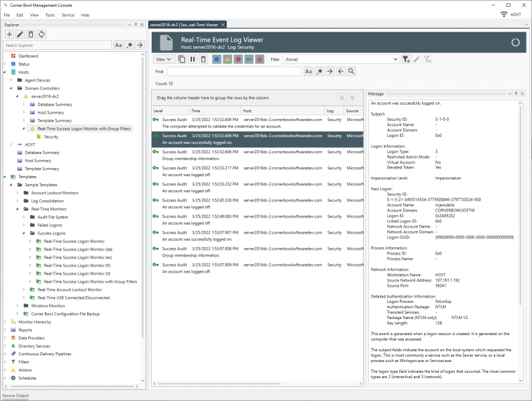Toggle match case for Search Explorer

(118, 45)
